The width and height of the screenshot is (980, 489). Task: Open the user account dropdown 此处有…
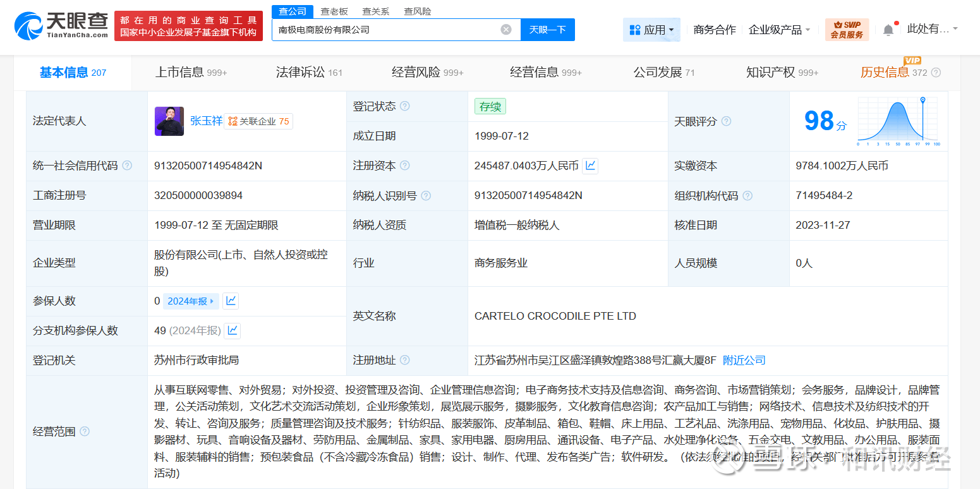(932, 29)
